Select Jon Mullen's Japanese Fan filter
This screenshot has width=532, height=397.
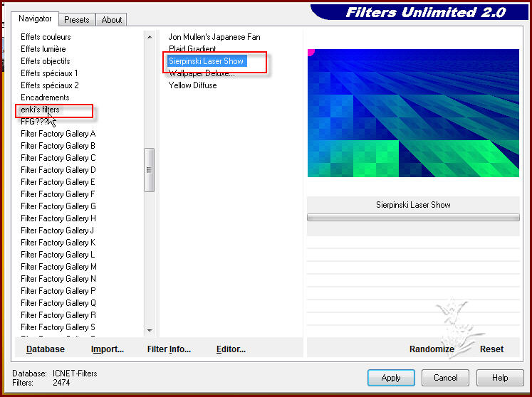pos(214,37)
